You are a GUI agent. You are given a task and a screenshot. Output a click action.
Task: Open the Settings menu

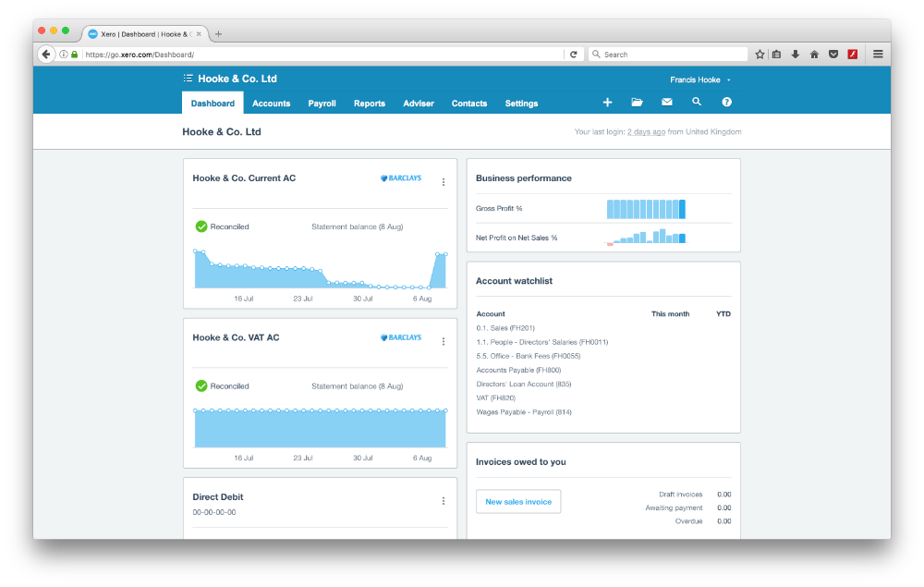pos(521,104)
